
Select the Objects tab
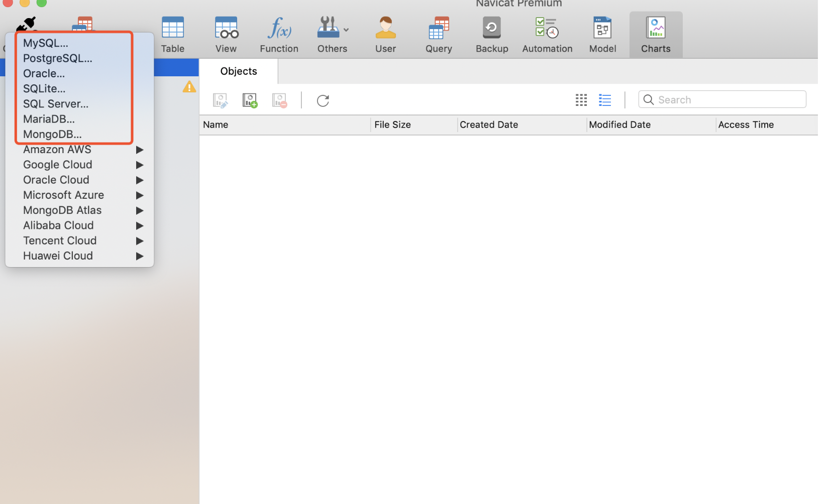[x=239, y=71]
